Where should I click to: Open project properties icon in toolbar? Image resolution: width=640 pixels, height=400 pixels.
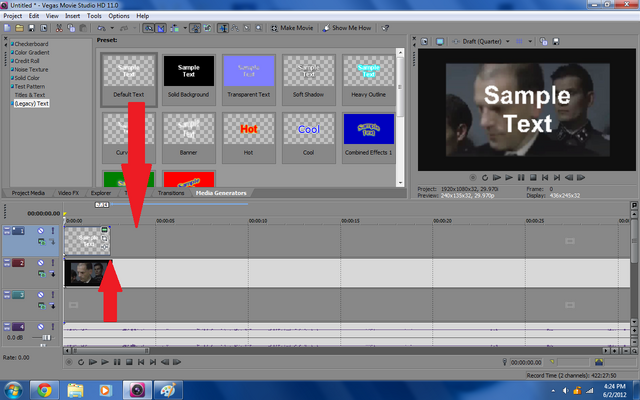coord(43,28)
